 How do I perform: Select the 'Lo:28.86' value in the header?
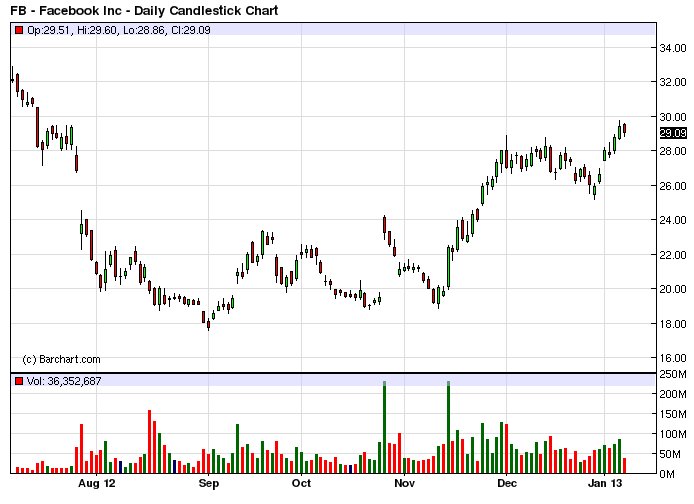coord(143,30)
